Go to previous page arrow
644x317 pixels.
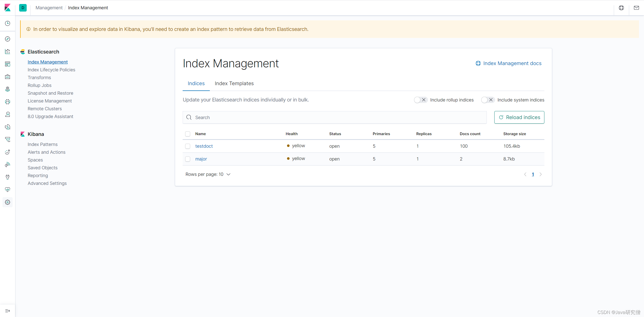click(525, 174)
